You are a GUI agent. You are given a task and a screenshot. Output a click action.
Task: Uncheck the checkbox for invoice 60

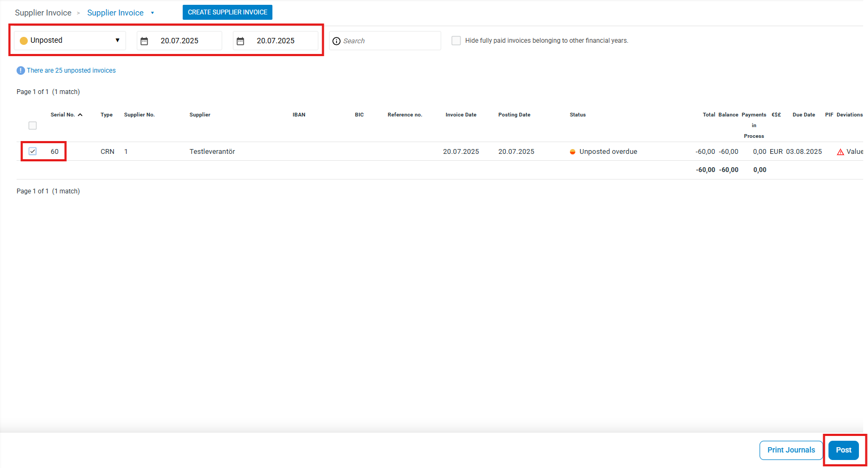[33, 151]
